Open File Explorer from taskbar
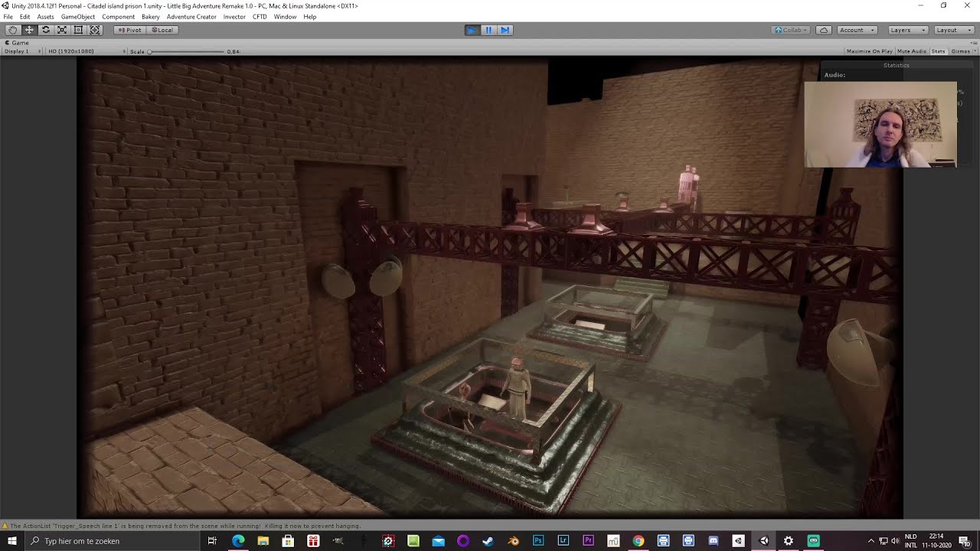980x551 pixels. click(x=263, y=541)
